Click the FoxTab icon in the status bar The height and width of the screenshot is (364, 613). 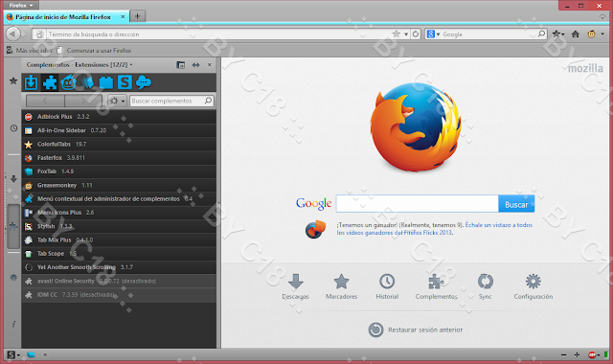click(31, 355)
